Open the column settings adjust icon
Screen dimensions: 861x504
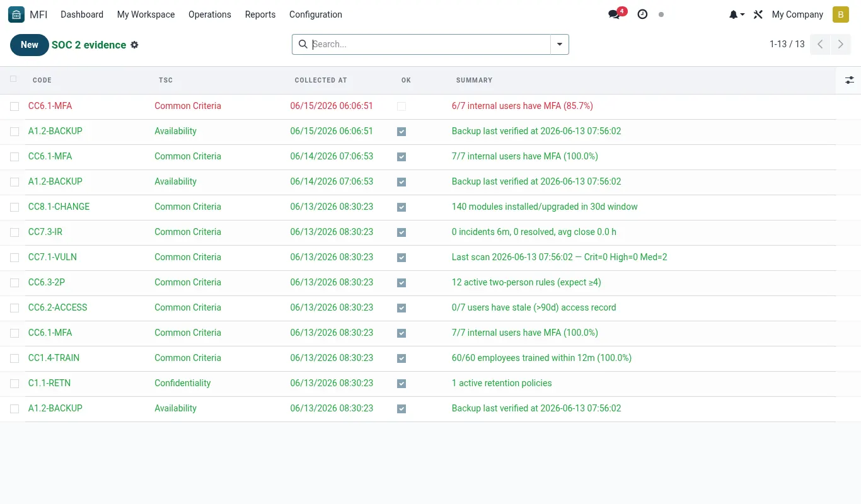pos(850,80)
